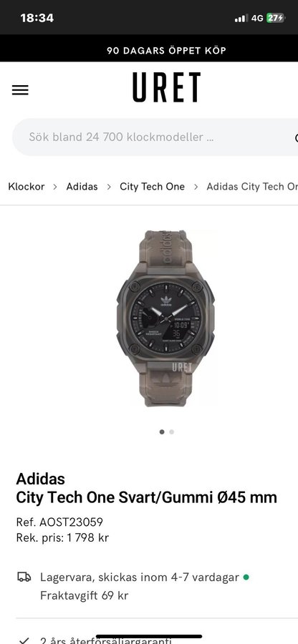Image resolution: width=298 pixels, height=644 pixels.
Task: Select the first image carousel dot
Action: click(162, 431)
